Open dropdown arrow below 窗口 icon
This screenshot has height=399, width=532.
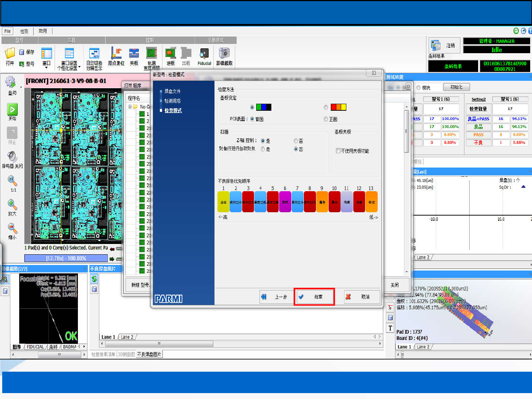click(x=46, y=68)
